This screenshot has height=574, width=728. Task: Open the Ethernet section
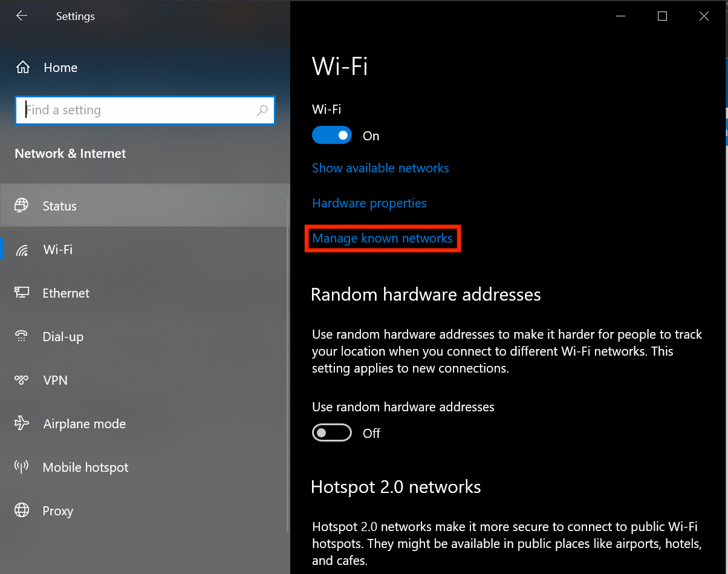coord(145,293)
